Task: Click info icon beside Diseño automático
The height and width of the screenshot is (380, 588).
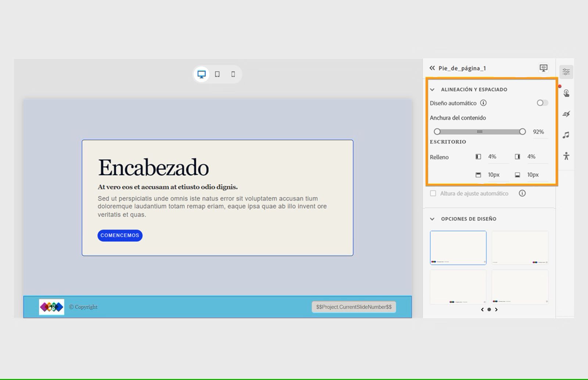Action: coord(484,103)
